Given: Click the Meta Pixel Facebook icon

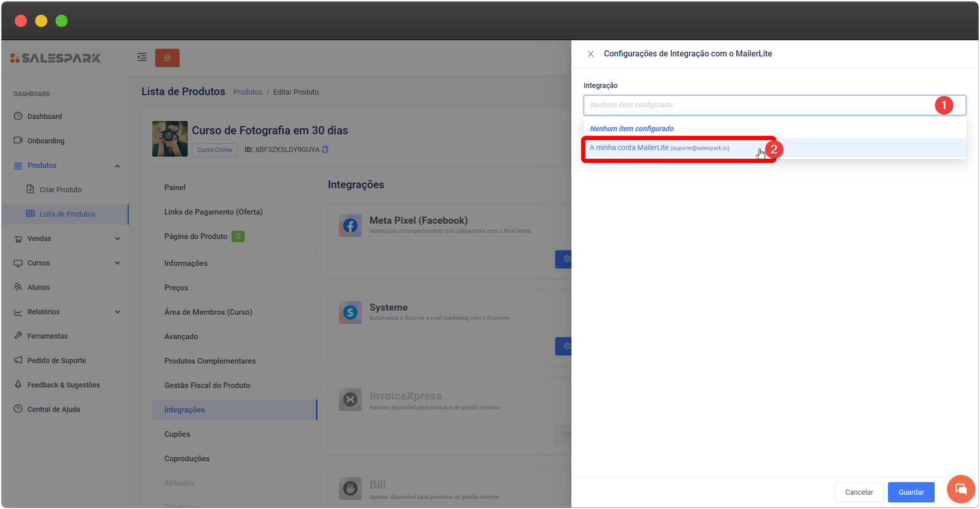Looking at the screenshot, I should pyautogui.click(x=350, y=225).
